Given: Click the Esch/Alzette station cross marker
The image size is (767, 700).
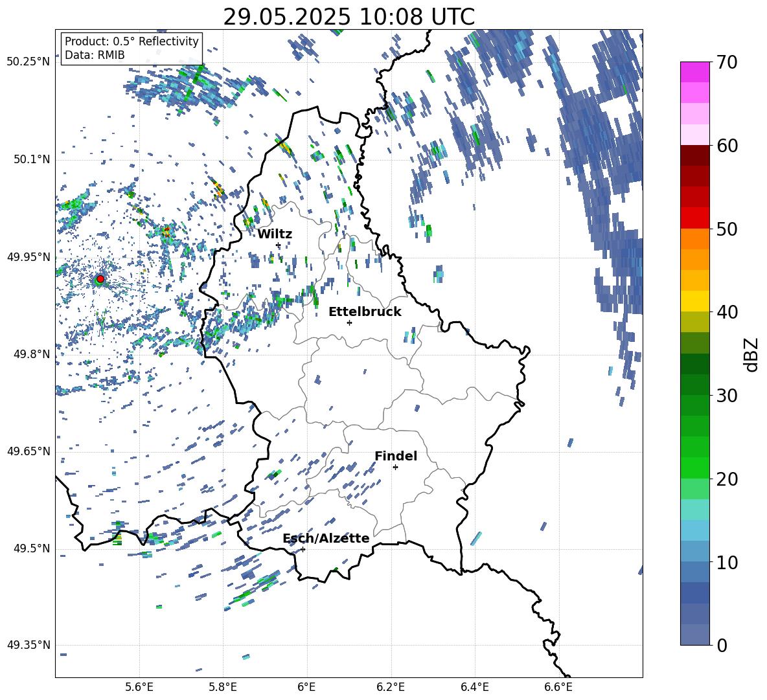Looking at the screenshot, I should tap(303, 549).
